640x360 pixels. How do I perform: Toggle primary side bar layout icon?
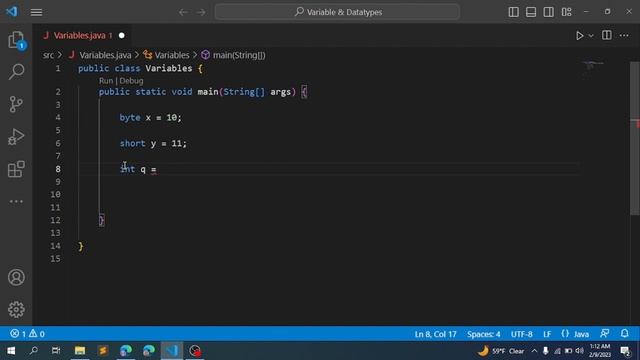[x=513, y=12]
